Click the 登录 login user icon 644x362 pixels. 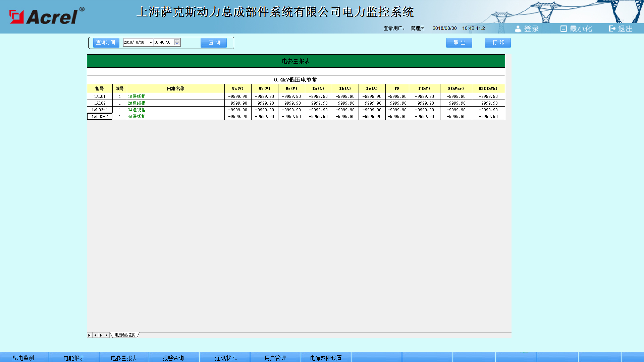(518, 29)
